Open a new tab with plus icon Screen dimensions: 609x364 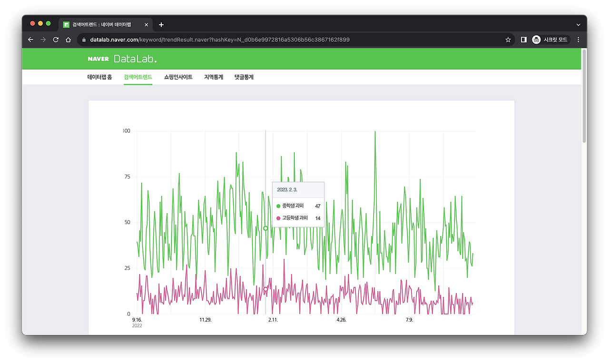pyautogui.click(x=161, y=24)
